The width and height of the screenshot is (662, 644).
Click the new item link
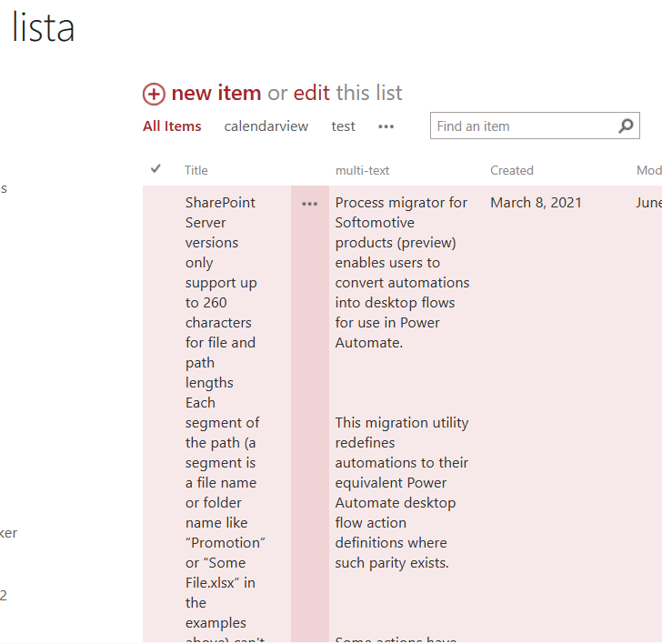point(216,93)
